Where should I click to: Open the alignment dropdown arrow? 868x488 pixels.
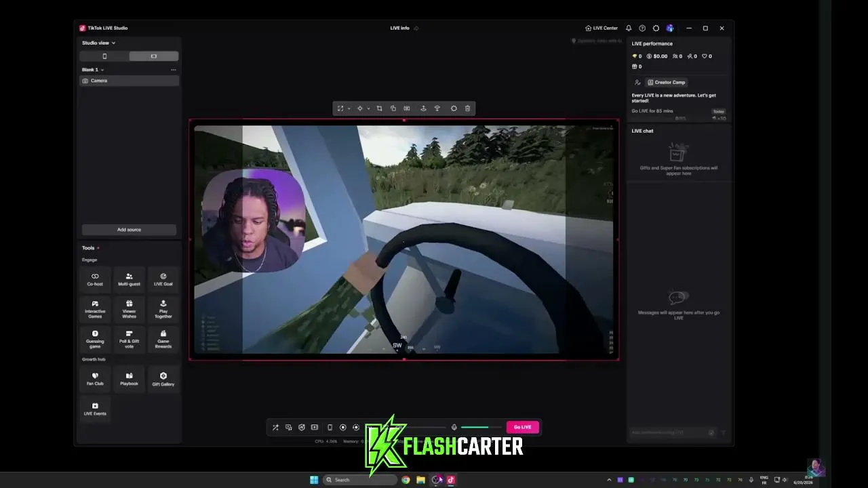[x=368, y=108]
